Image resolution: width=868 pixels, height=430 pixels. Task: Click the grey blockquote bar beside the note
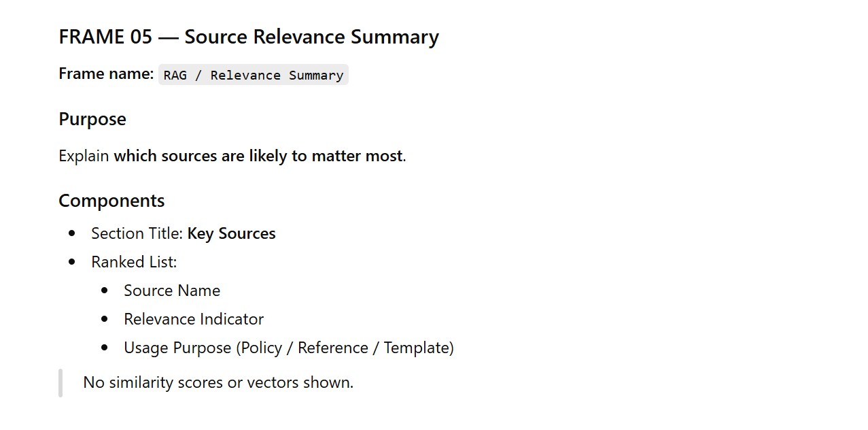click(x=60, y=382)
